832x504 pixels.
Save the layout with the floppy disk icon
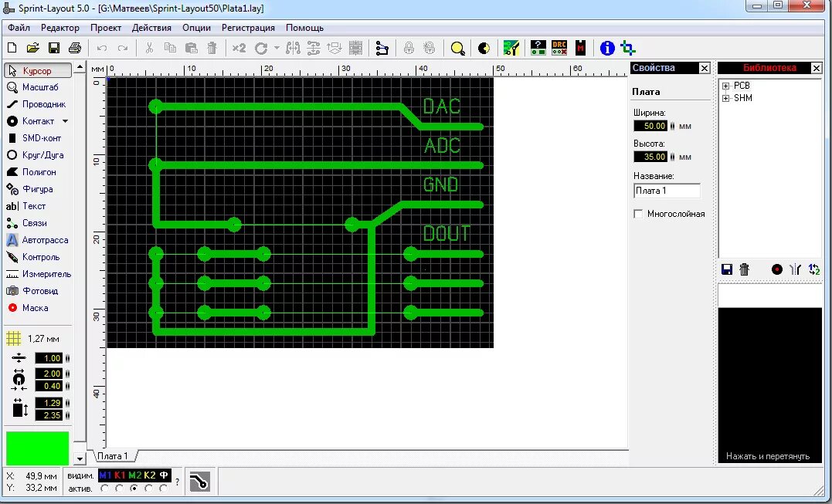(53, 48)
